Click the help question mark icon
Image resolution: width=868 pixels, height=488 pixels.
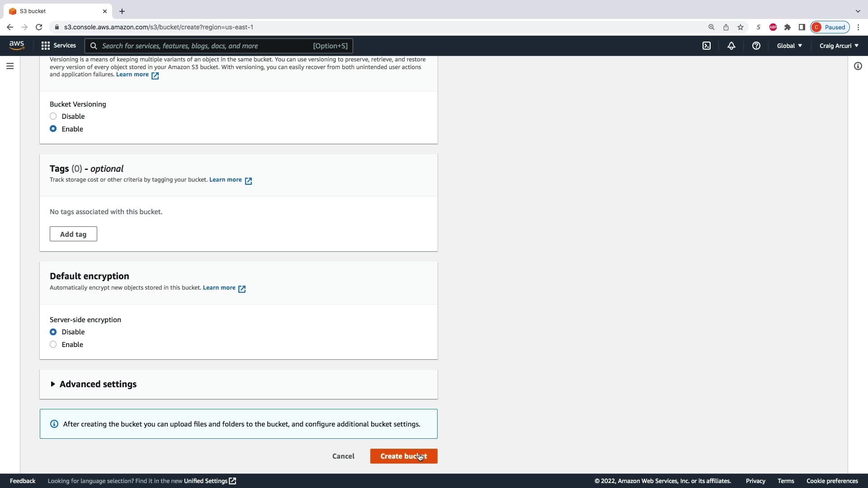click(756, 46)
